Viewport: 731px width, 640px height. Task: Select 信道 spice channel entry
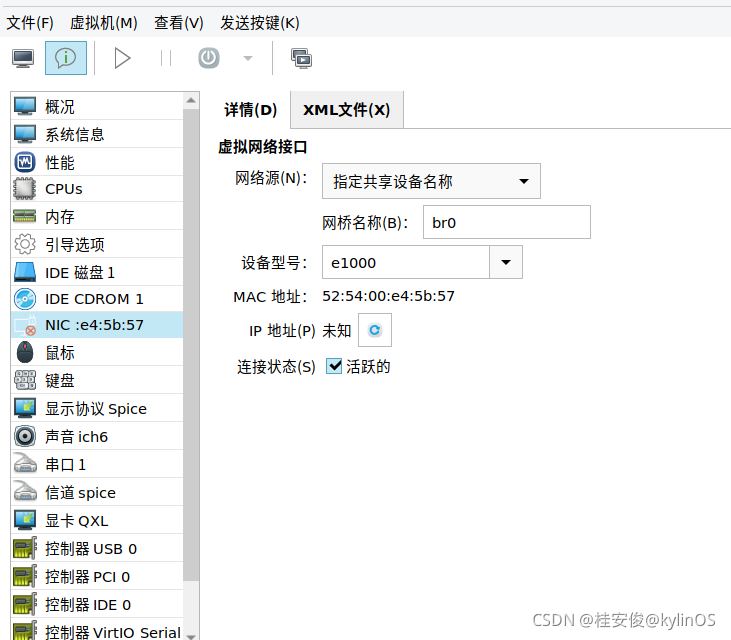tap(97, 492)
